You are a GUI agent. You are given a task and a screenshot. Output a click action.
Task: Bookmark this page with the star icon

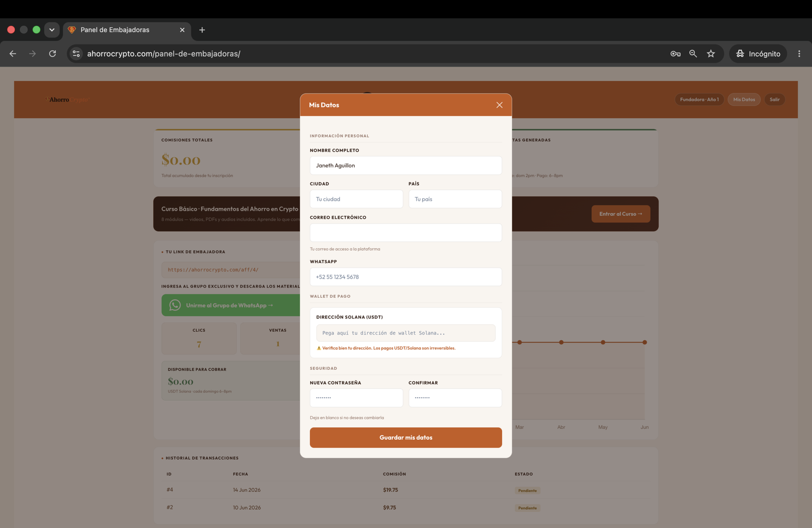pyautogui.click(x=710, y=54)
